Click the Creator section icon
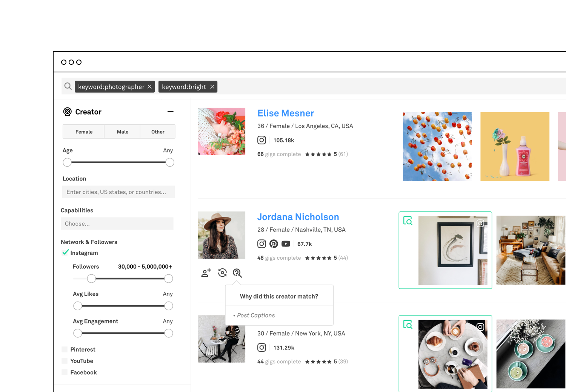 tap(67, 112)
